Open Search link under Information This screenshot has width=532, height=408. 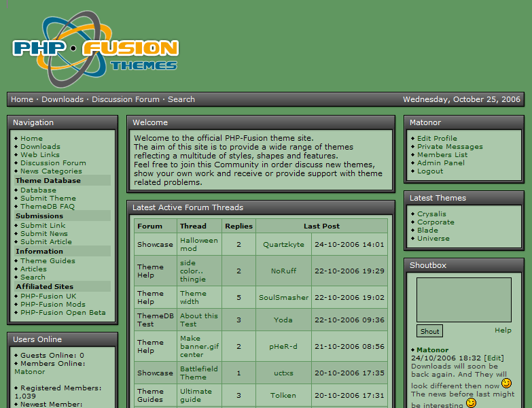tap(33, 277)
